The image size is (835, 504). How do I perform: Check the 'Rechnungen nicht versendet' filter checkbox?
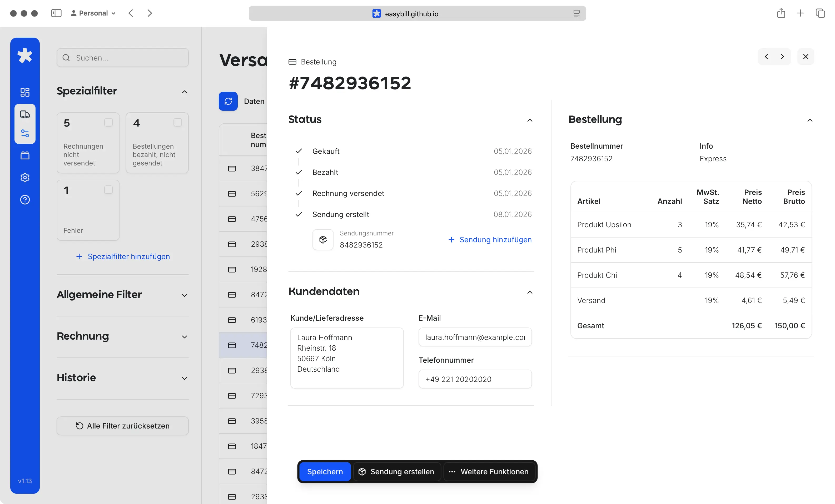(108, 122)
